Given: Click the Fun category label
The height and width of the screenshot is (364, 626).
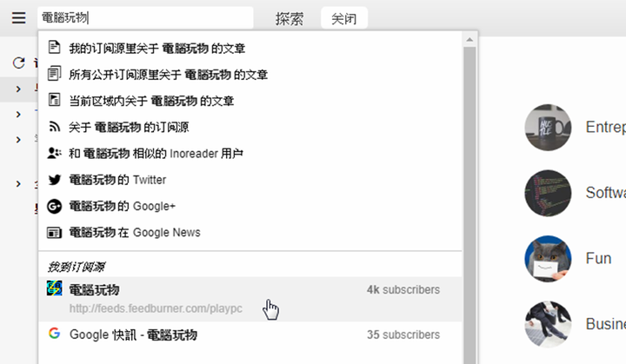Looking at the screenshot, I should click(598, 259).
